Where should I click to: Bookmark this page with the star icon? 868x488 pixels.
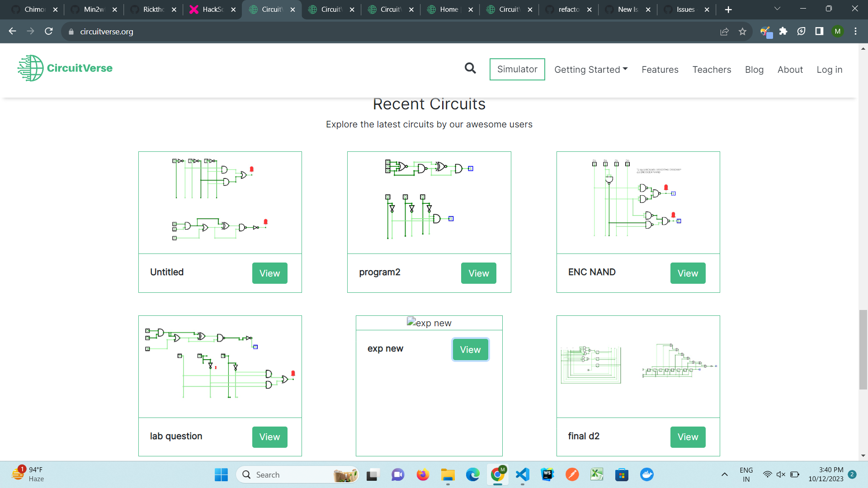point(743,31)
